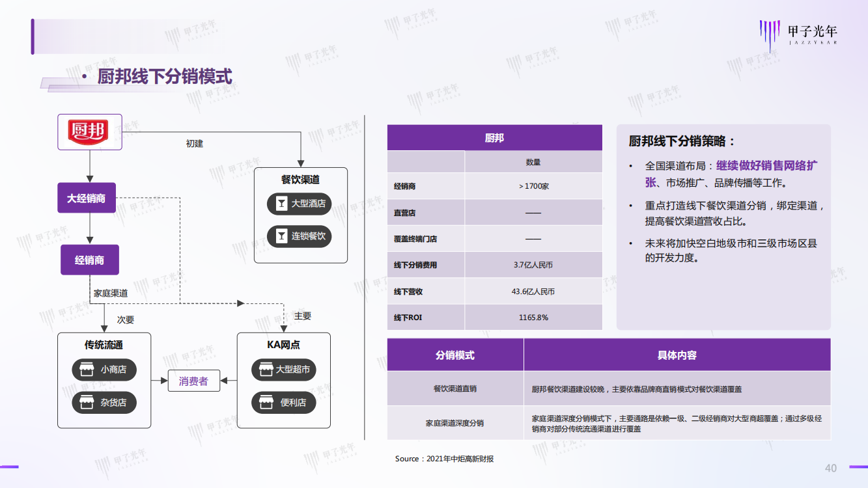Click the 传统流通 group title
Viewport: 868px width, 488px height.
pos(104,345)
